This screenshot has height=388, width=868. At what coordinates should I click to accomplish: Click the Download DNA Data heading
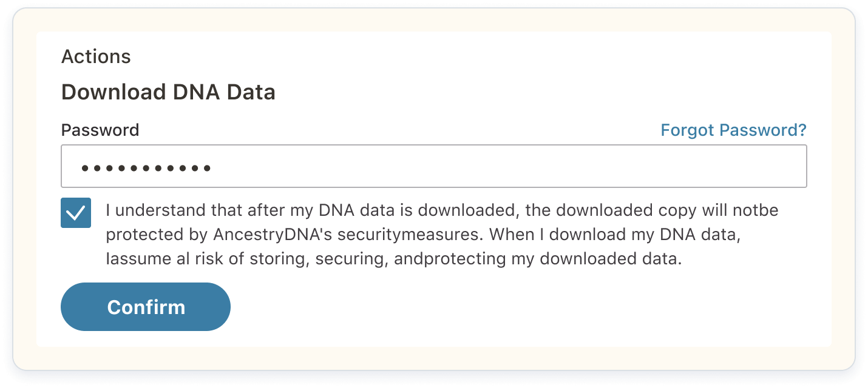pyautogui.click(x=168, y=92)
